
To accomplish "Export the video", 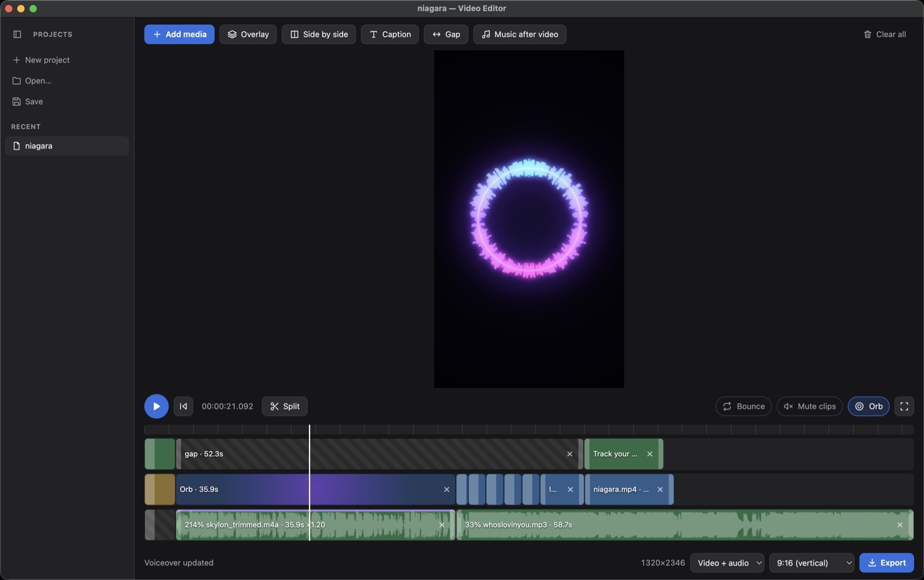I will tap(886, 563).
